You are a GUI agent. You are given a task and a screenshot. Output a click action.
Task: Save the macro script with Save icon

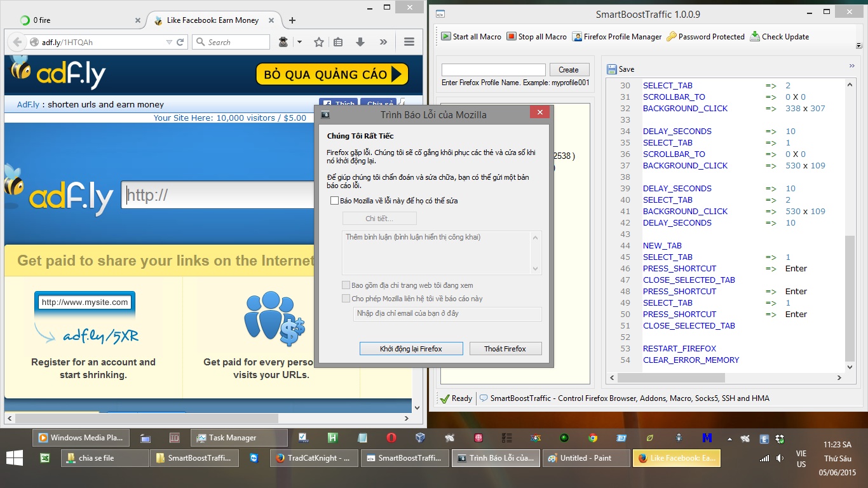point(611,69)
